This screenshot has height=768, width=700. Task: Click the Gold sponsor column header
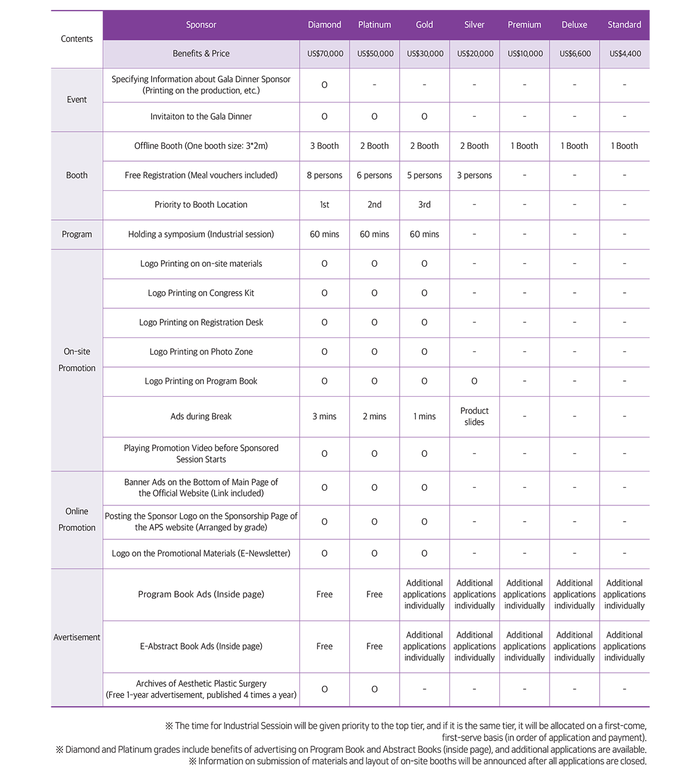pos(424,25)
